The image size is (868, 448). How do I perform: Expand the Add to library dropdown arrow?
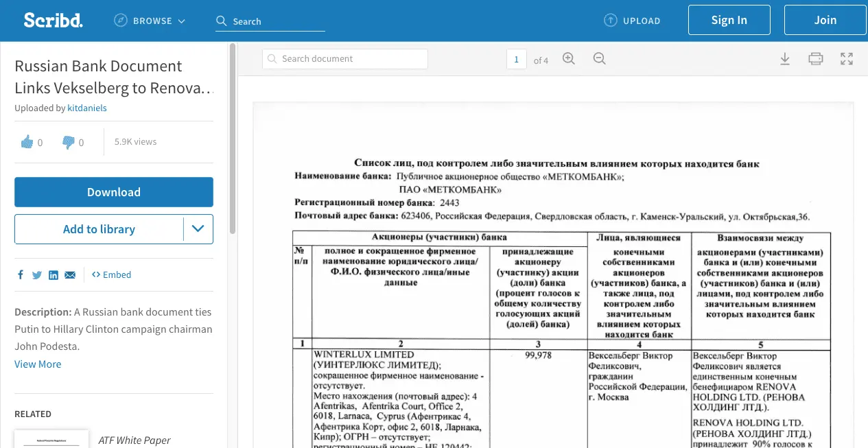(198, 229)
